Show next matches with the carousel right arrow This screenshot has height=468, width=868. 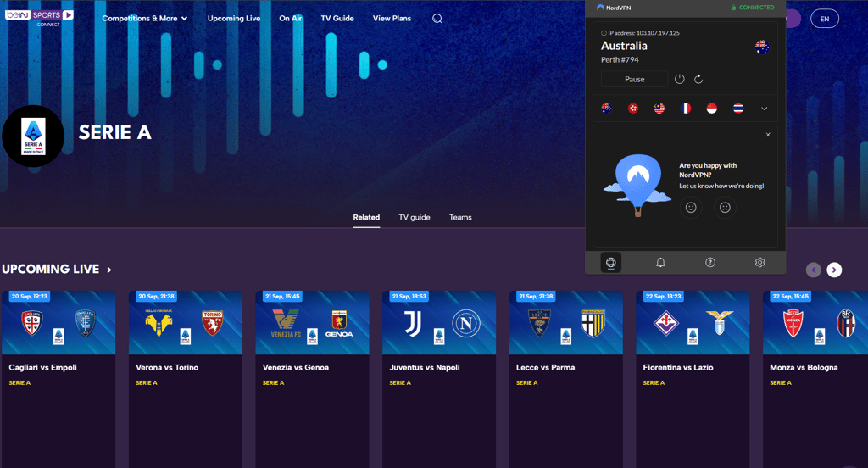834,270
